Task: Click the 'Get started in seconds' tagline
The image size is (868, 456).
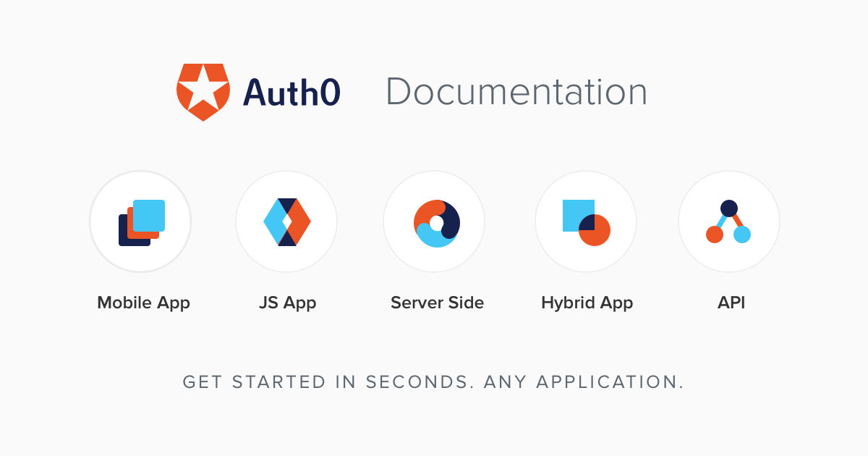Action: [433, 381]
